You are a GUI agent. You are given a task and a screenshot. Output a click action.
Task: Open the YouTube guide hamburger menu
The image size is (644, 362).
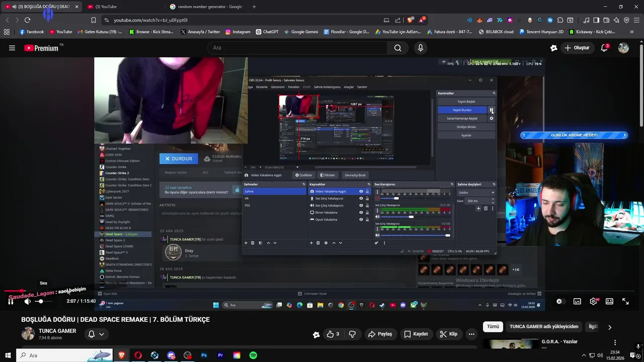[x=12, y=48]
